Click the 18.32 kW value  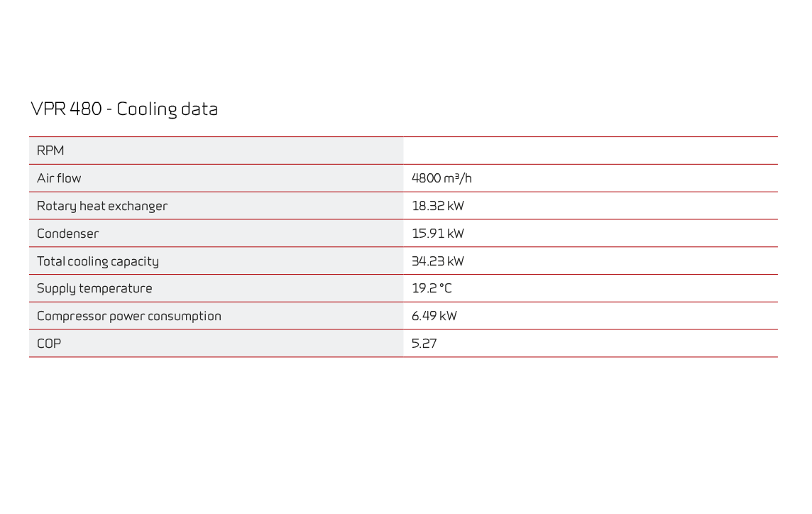(438, 206)
